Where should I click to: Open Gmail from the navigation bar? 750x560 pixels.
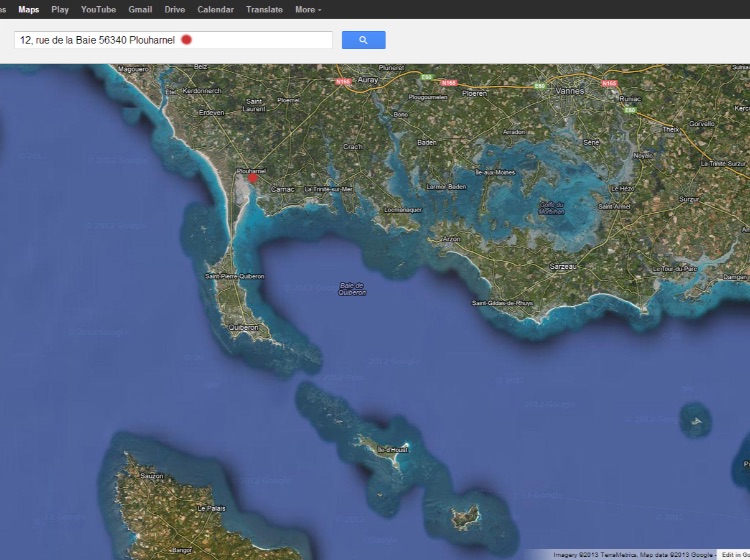[x=140, y=9]
